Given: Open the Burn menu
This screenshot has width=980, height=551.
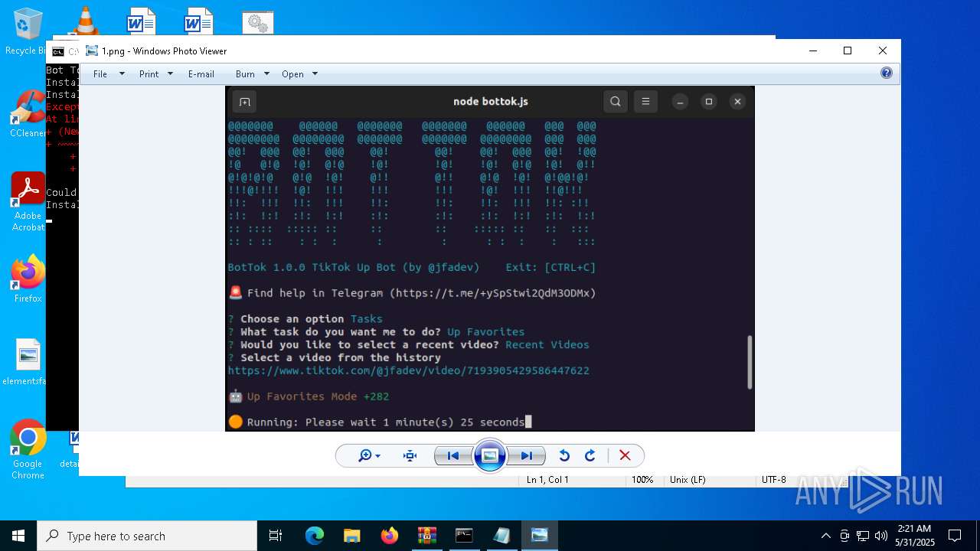Looking at the screenshot, I should click(245, 74).
